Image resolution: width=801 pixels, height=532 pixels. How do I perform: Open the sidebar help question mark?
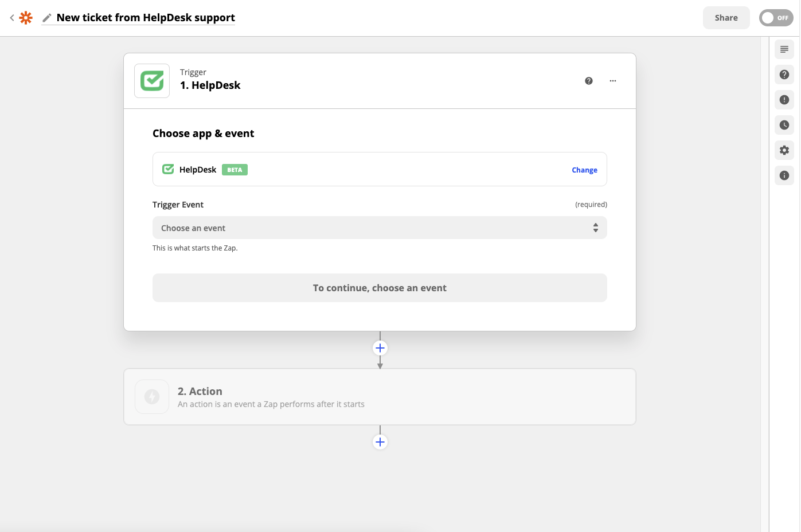784,75
